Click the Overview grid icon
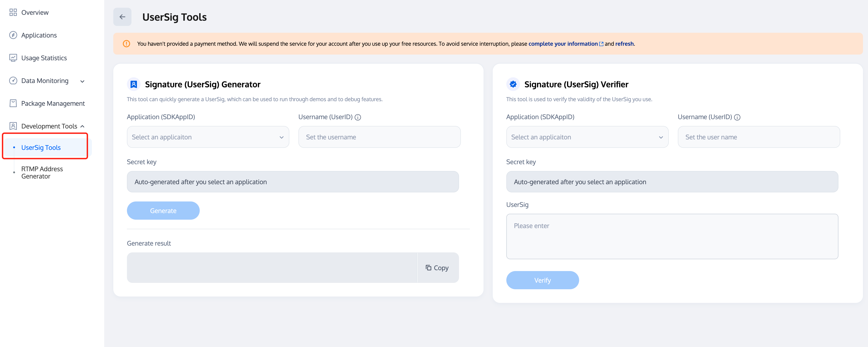 (13, 13)
